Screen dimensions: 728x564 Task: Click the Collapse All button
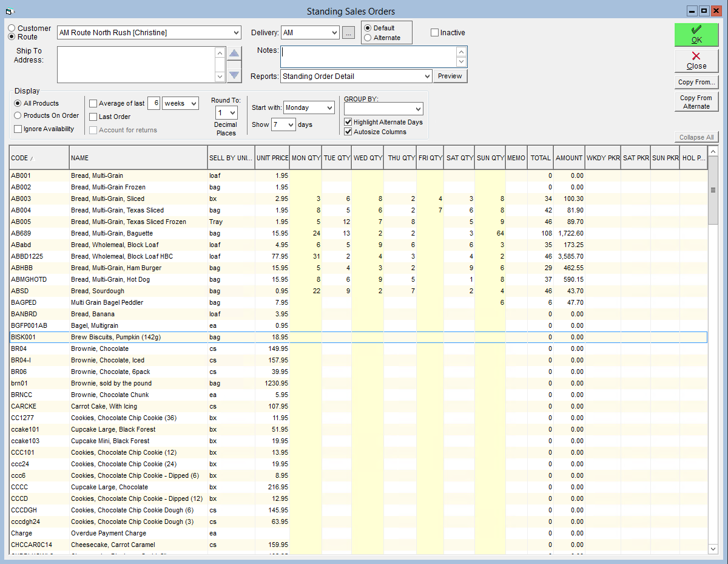coord(696,137)
